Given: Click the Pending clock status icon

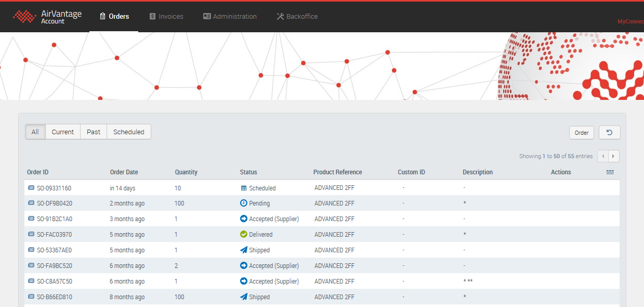Looking at the screenshot, I should (x=243, y=203).
